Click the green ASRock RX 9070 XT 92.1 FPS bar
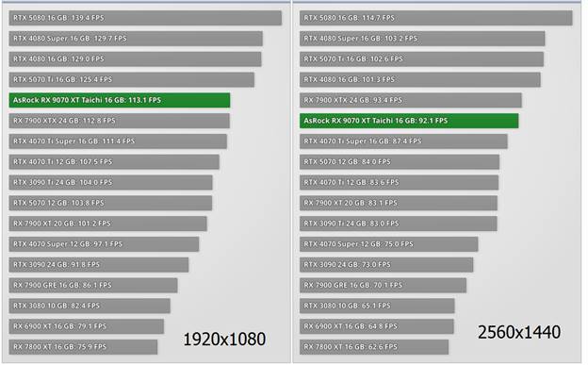The image size is (588, 365). (409, 121)
